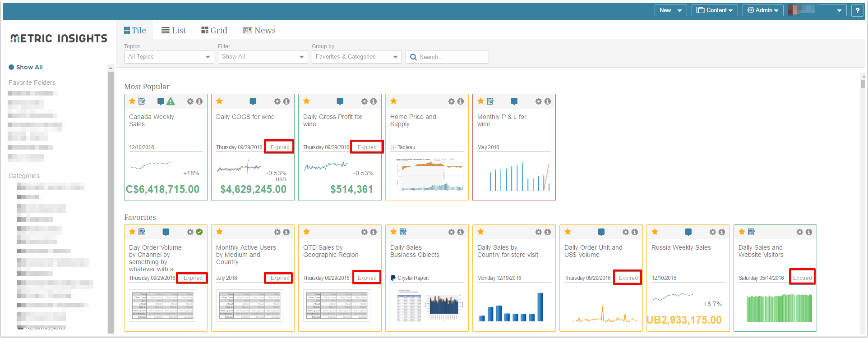
Task: Click the Search input field
Action: pyautogui.click(x=447, y=57)
